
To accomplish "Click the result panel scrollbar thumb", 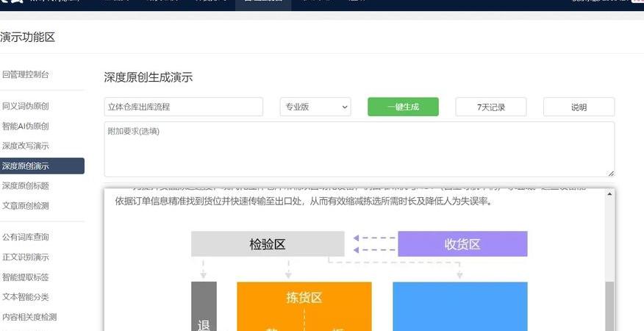I will [609, 306].
